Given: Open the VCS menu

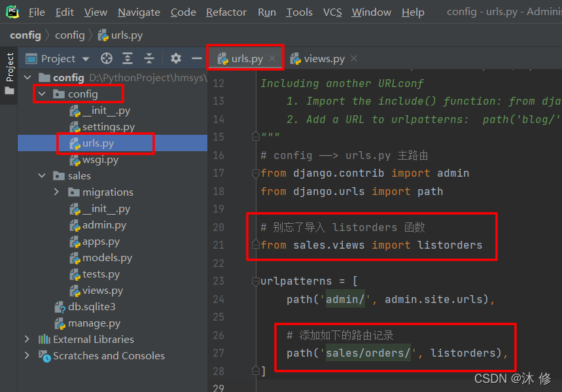Looking at the screenshot, I should (332, 12).
